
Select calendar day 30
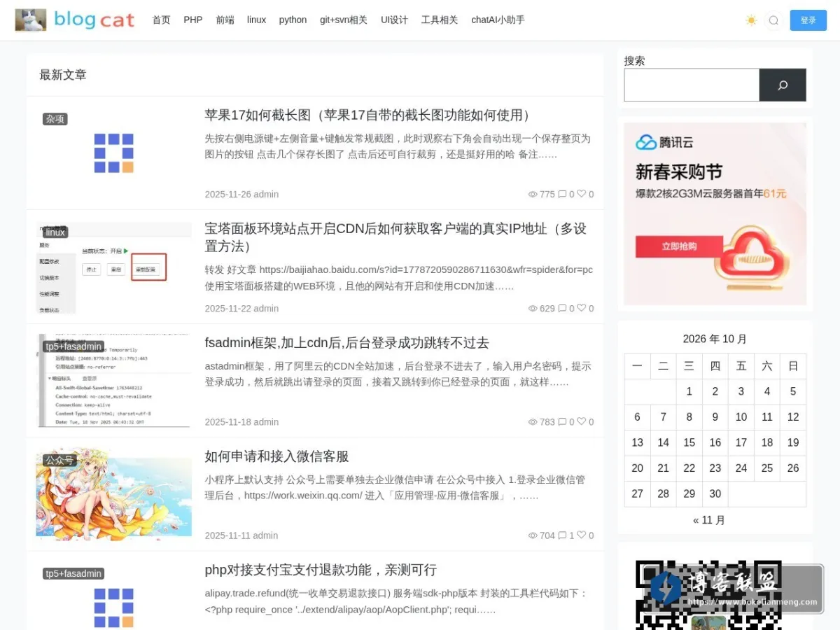[715, 493]
